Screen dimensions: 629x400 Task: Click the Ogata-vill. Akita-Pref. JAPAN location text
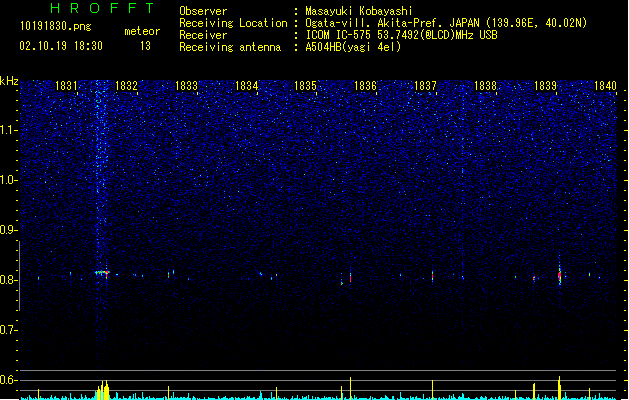(446, 23)
